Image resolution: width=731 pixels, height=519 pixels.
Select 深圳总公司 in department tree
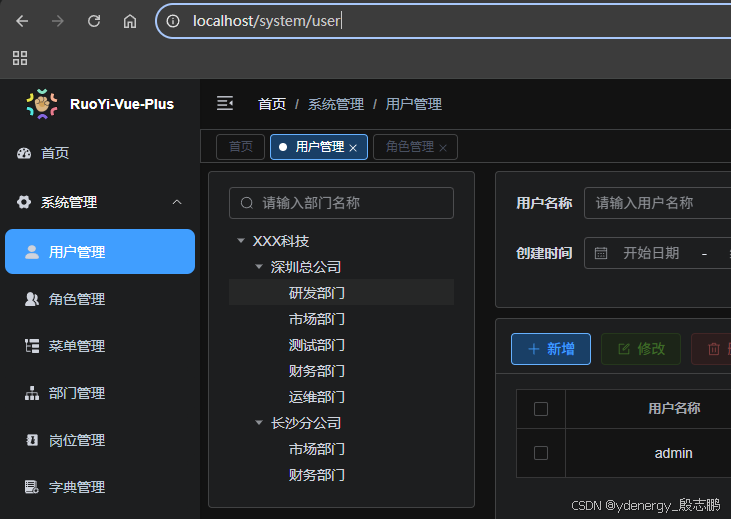[306, 267]
